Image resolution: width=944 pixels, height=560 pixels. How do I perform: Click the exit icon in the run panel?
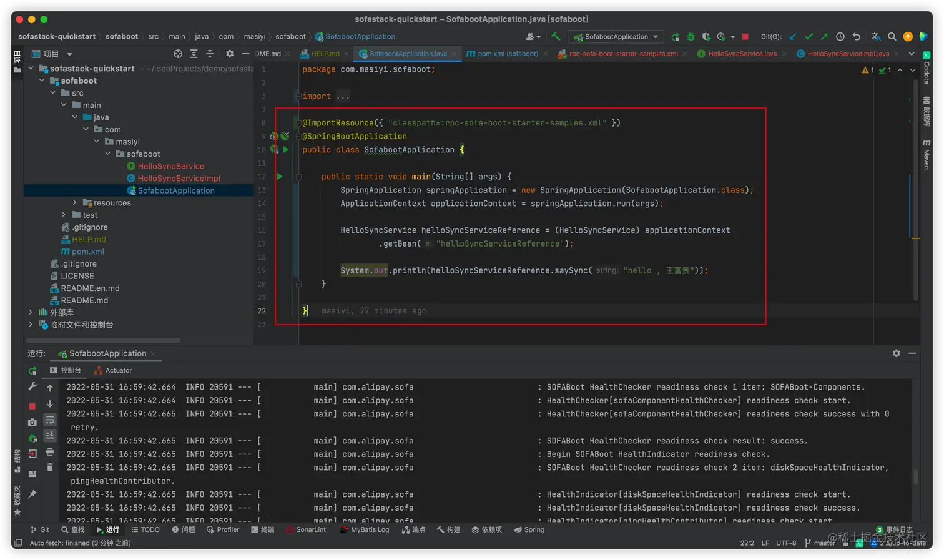[32, 454]
